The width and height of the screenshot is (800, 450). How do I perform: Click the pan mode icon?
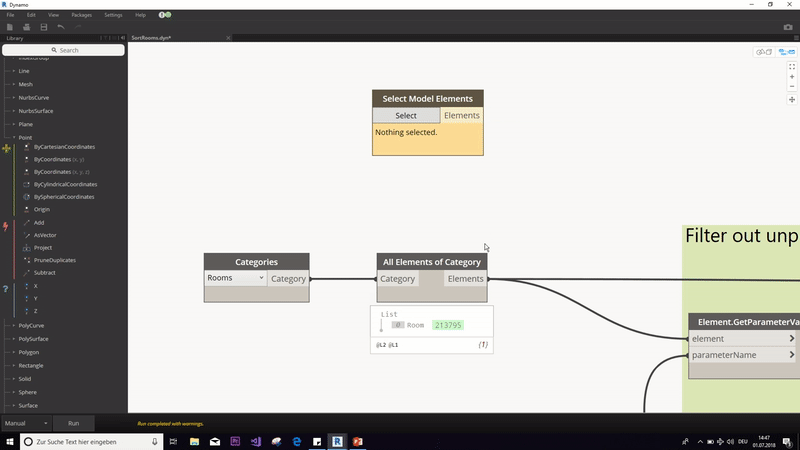coord(792,100)
